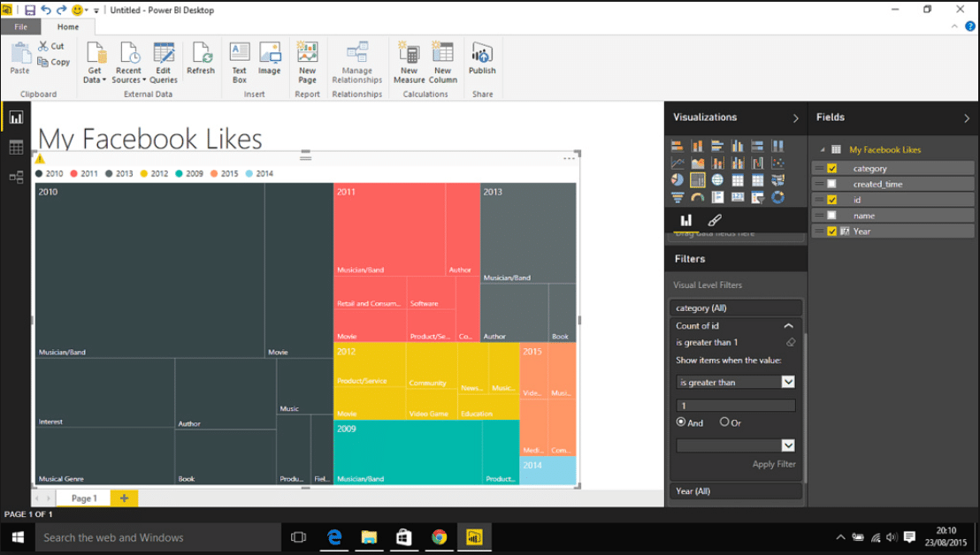The image size is (980, 555).
Task: Open the Recent Sources dropdown
Action: [129, 63]
